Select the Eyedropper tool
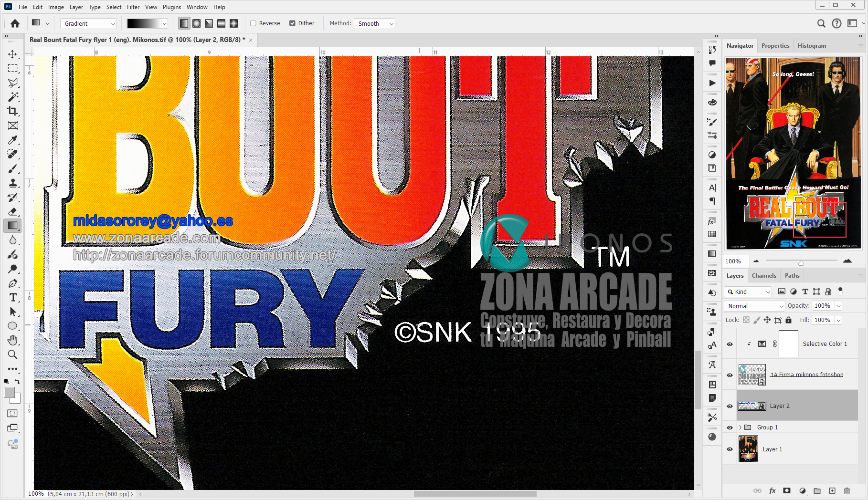 13,140
